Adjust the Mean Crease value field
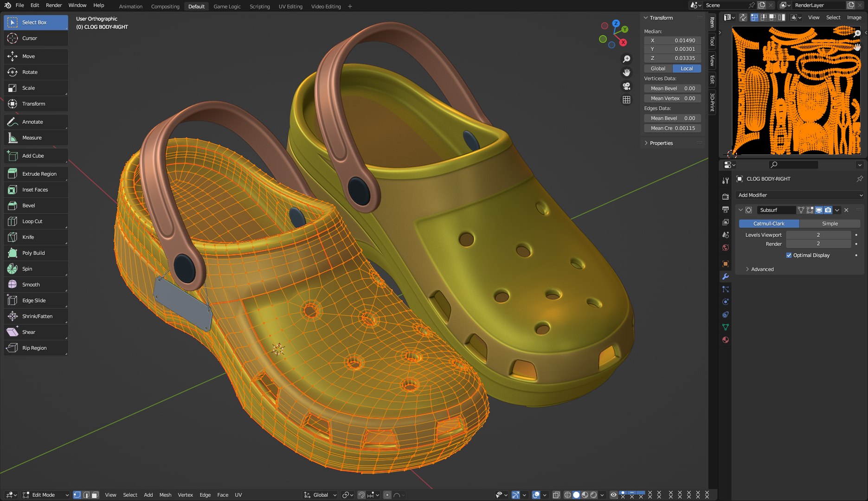Image resolution: width=868 pixels, height=501 pixels. [672, 128]
